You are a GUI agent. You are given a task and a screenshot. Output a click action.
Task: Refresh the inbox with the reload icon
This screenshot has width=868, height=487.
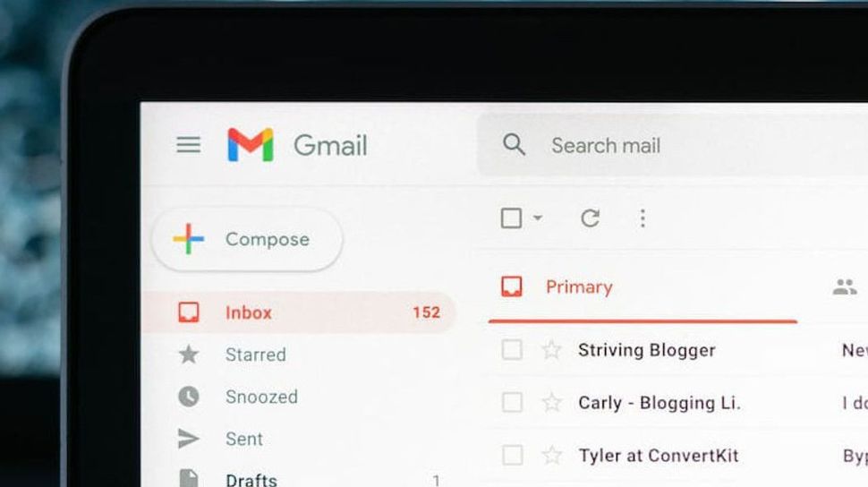click(x=590, y=218)
